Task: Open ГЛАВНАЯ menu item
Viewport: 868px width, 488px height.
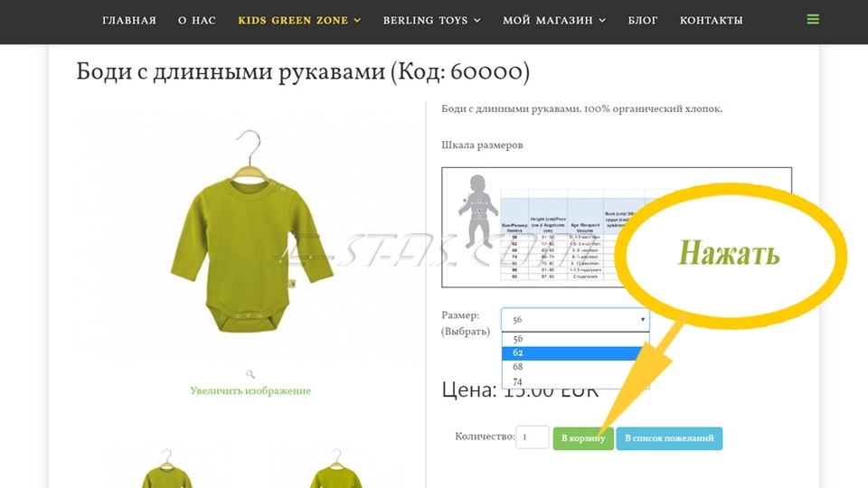Action: tap(129, 21)
